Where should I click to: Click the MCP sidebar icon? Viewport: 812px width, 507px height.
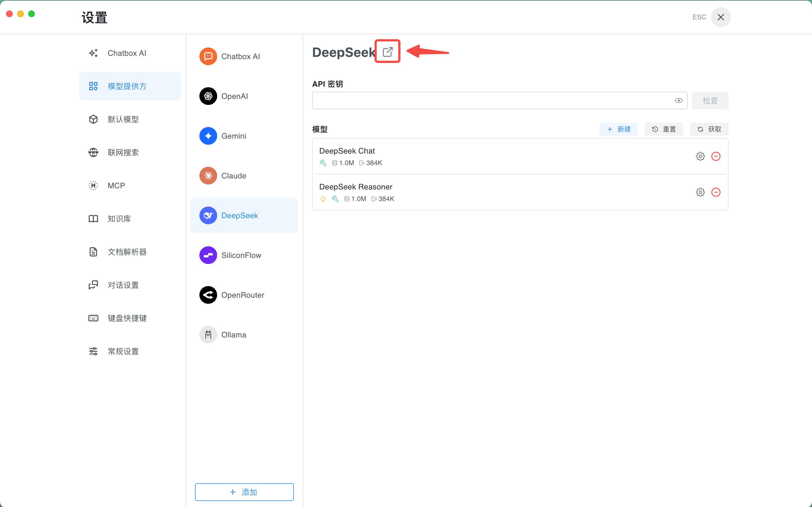pyautogui.click(x=93, y=186)
